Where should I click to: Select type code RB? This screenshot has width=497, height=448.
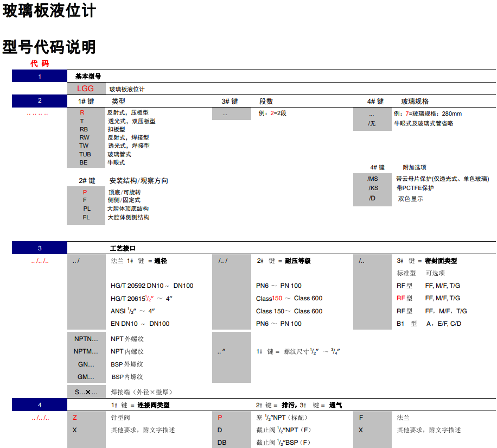[84, 129]
